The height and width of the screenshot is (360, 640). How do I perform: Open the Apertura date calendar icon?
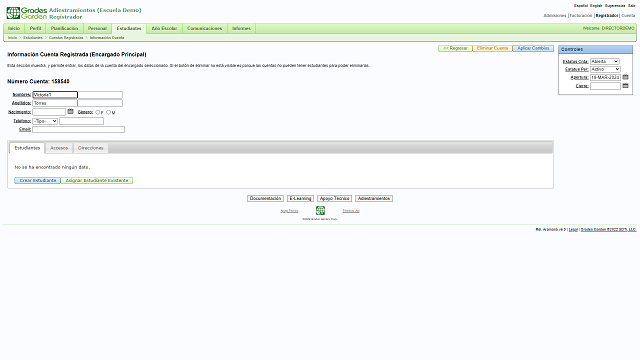click(x=625, y=77)
